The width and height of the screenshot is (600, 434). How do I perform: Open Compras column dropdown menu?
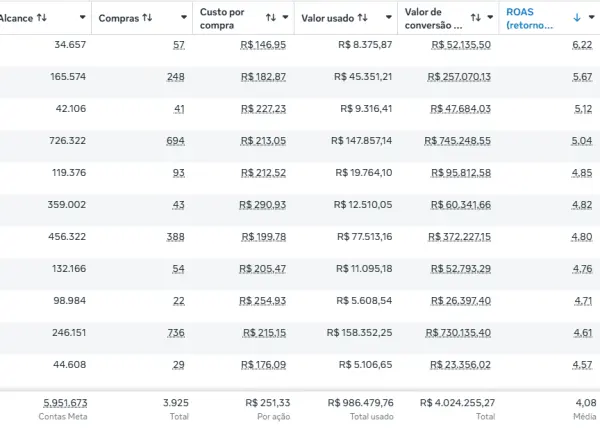click(x=184, y=17)
